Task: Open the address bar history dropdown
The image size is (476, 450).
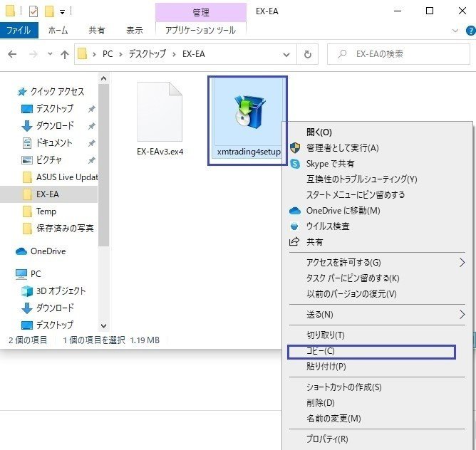Action: [286, 55]
